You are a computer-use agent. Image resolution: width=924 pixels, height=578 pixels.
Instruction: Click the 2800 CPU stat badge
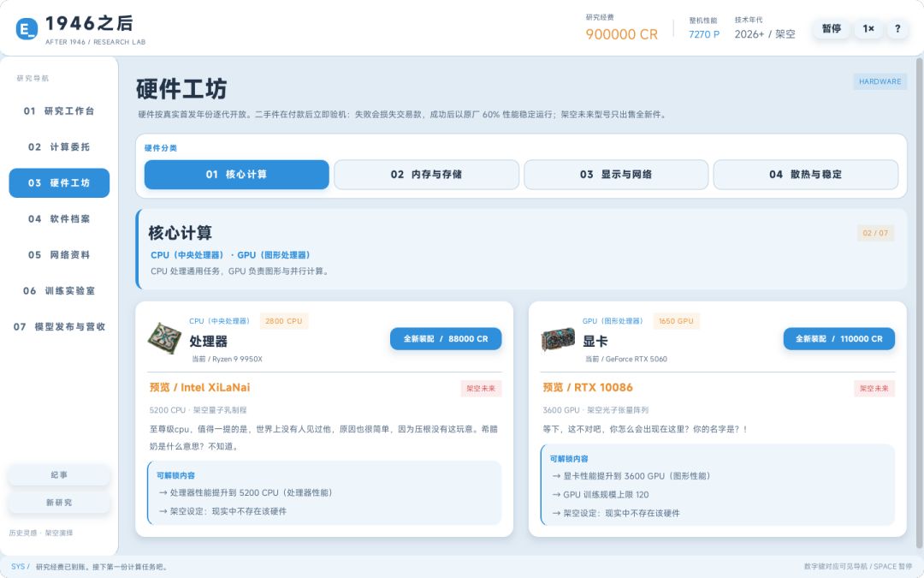[x=283, y=321]
